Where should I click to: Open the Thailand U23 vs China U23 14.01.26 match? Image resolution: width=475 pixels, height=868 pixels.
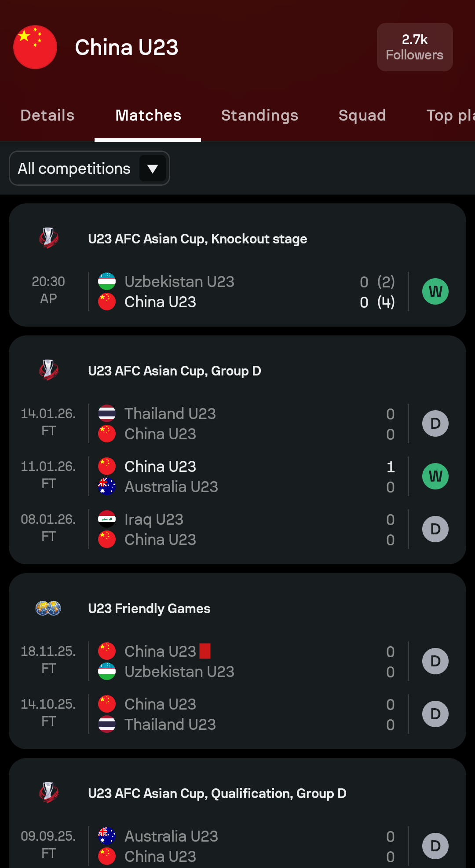[x=246, y=423]
